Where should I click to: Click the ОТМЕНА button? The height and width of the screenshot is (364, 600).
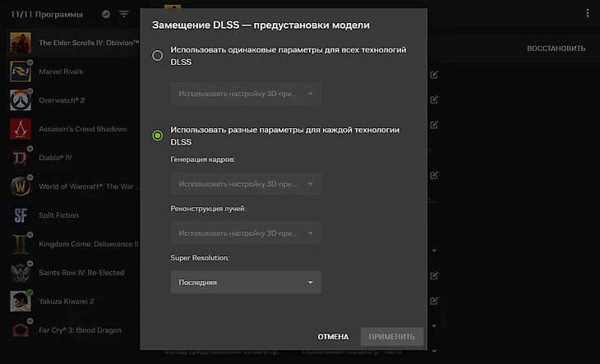(x=333, y=337)
